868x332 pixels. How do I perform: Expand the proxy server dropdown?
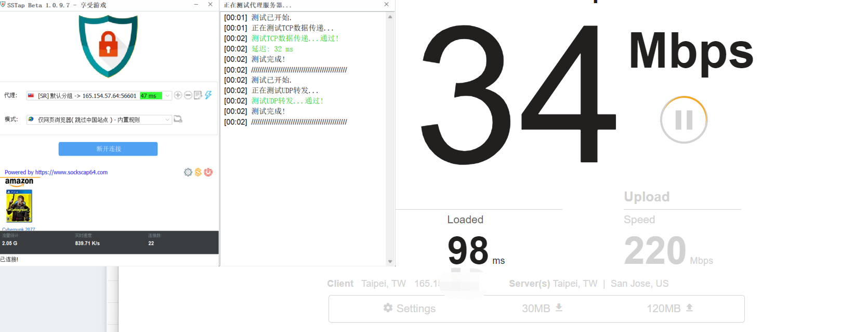click(x=167, y=96)
